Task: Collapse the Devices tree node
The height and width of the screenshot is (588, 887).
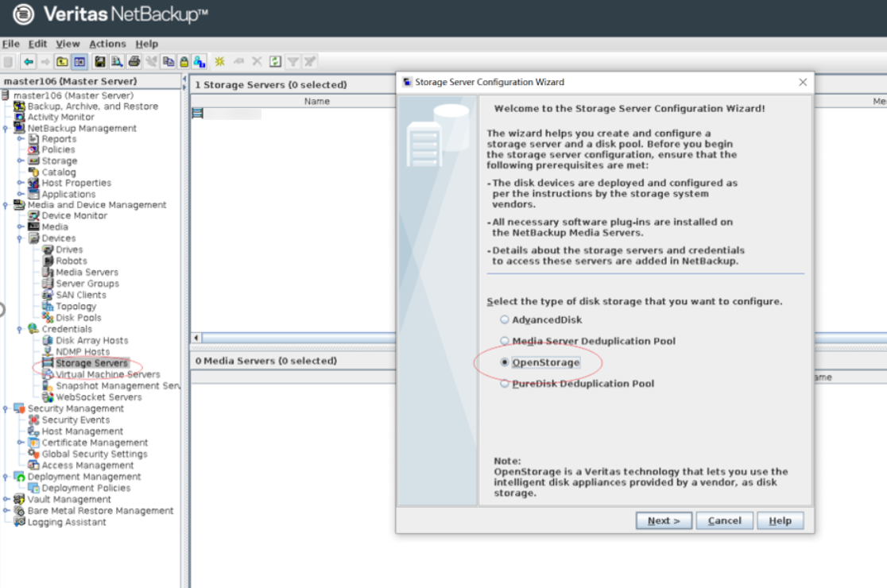Action: (20, 238)
